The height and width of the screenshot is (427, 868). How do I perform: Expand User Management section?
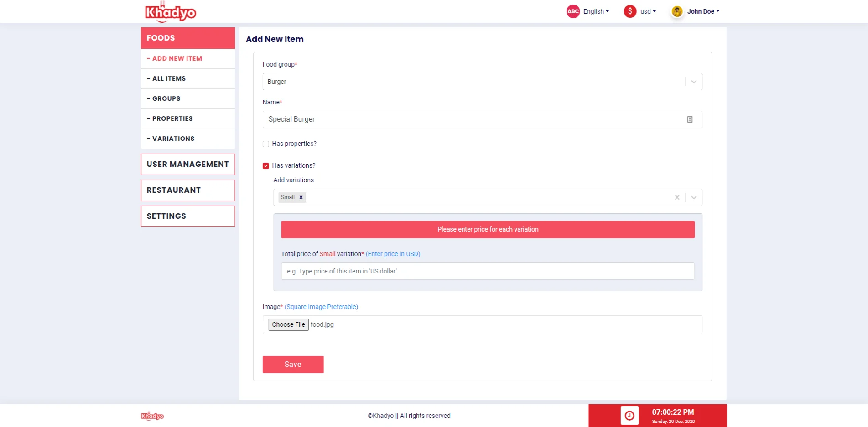click(x=188, y=164)
